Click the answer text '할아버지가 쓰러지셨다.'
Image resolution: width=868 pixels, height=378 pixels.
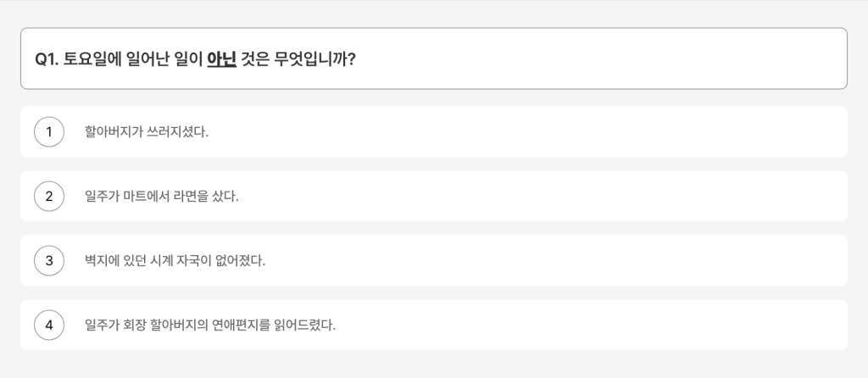tap(147, 131)
